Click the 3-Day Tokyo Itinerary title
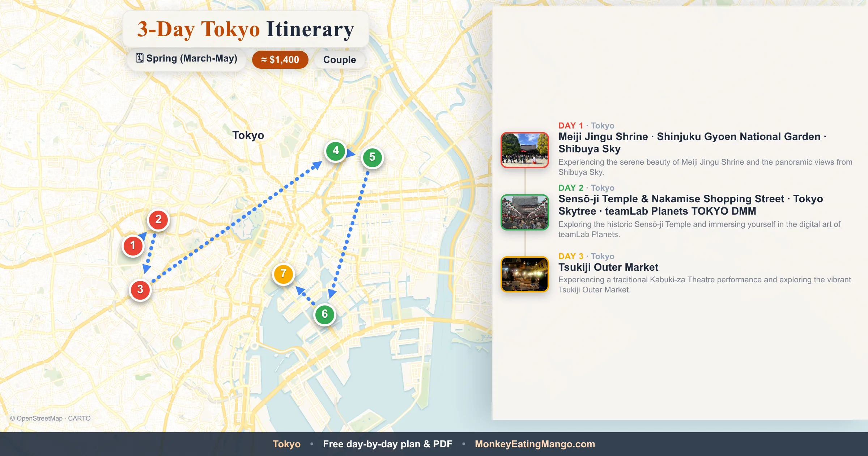 (x=246, y=29)
